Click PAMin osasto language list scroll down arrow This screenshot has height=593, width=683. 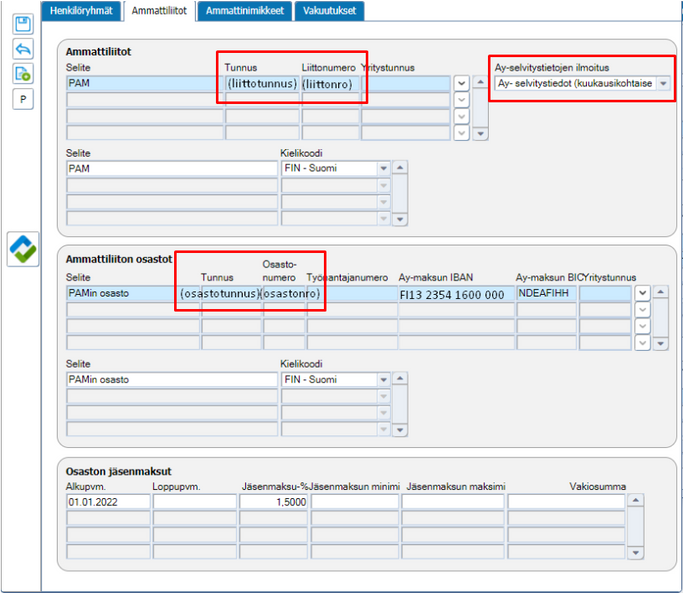[400, 430]
